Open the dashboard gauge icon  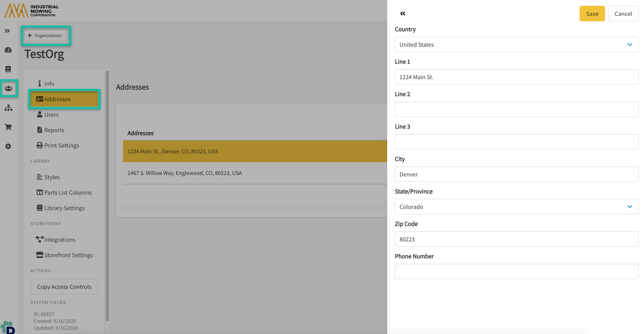8,50
